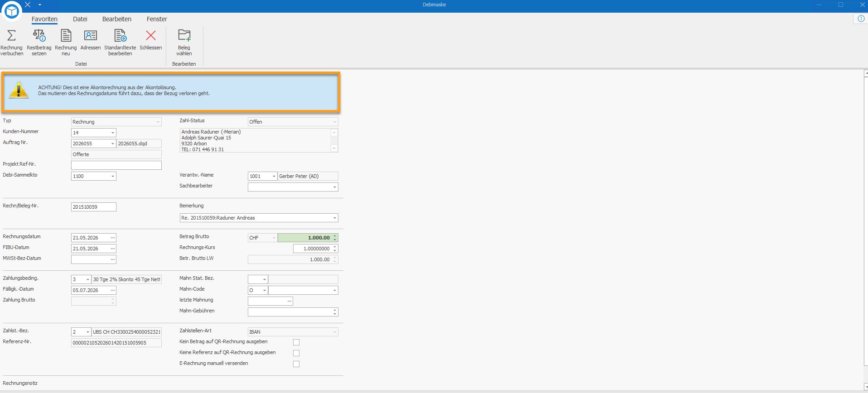Click the Gerber Peter (AD) name field
The height and width of the screenshot is (393, 868).
click(x=308, y=176)
